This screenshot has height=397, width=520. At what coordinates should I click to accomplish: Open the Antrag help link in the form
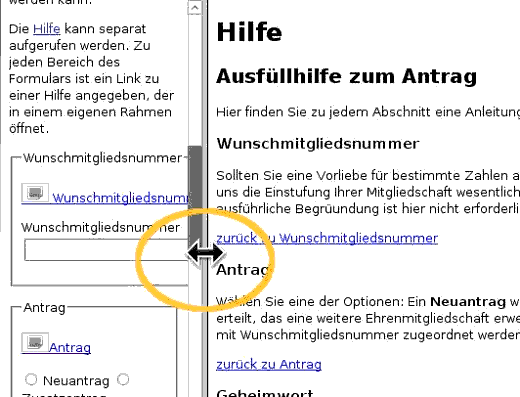tap(70, 347)
